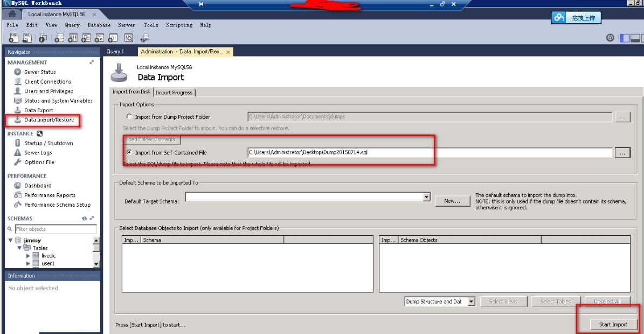Toggle left sidebar panel visibility
644x334 pixels.
point(625,38)
